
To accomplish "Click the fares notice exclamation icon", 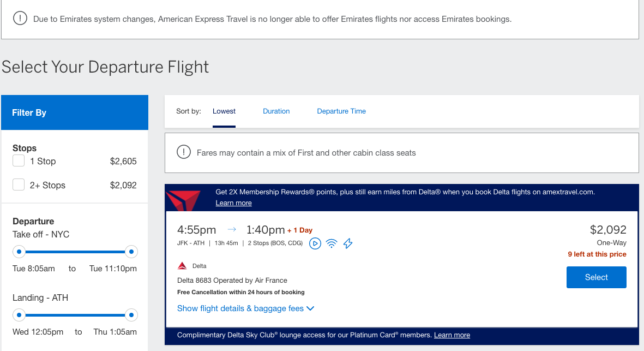I will [184, 153].
